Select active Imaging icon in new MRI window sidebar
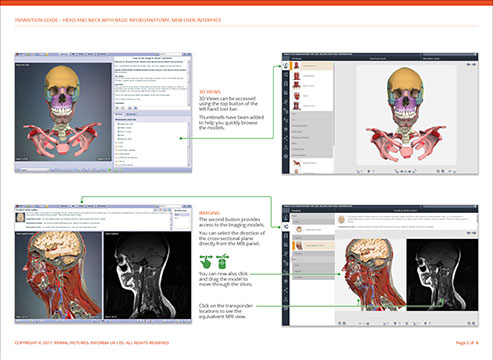493x360 pixels. [286, 227]
